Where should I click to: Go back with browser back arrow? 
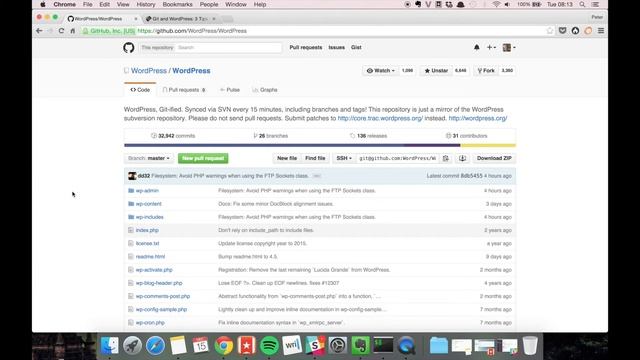pyautogui.click(x=39, y=31)
